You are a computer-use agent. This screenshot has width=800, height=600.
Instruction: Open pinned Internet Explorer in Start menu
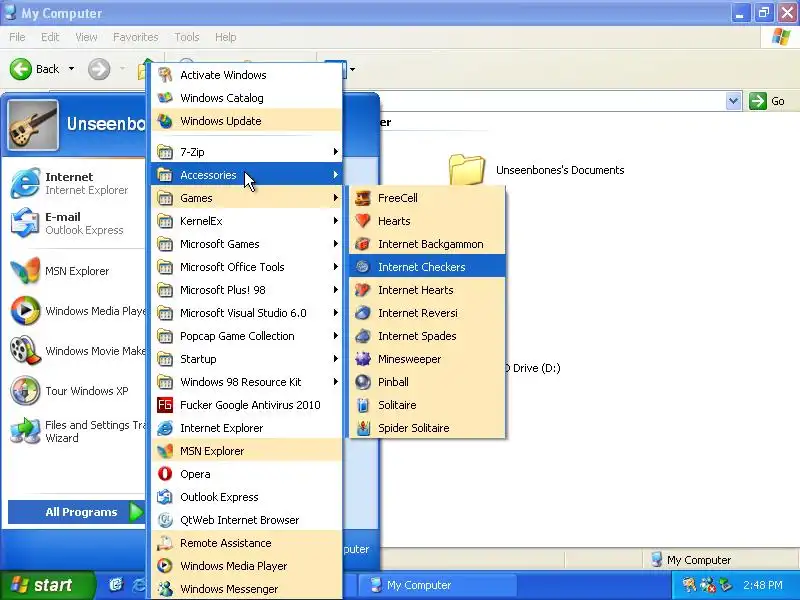[x=76, y=183]
